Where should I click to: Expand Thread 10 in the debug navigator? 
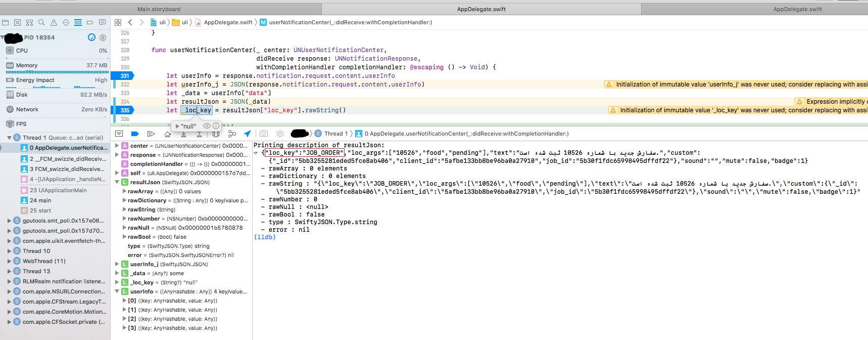coord(9,251)
